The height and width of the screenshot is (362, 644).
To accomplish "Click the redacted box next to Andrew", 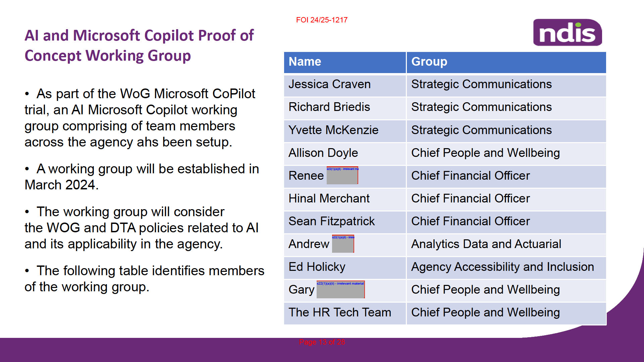I will pos(343,244).
